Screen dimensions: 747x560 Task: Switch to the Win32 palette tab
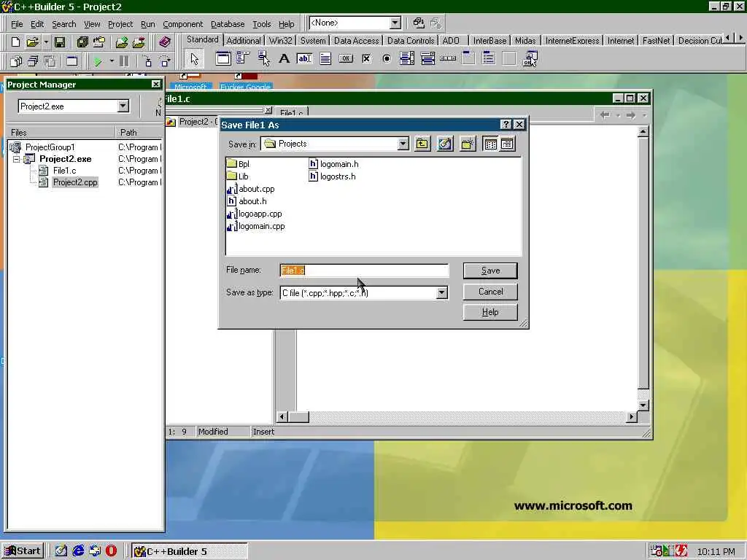tap(280, 41)
